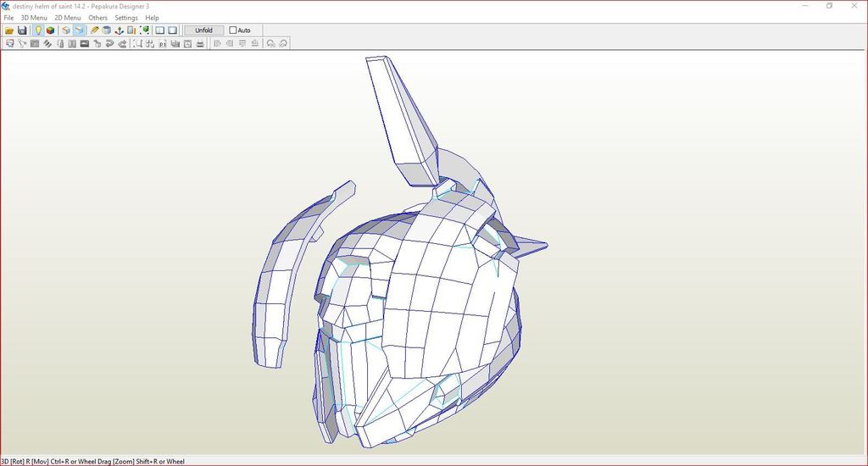Click the Unfold button

(x=203, y=31)
